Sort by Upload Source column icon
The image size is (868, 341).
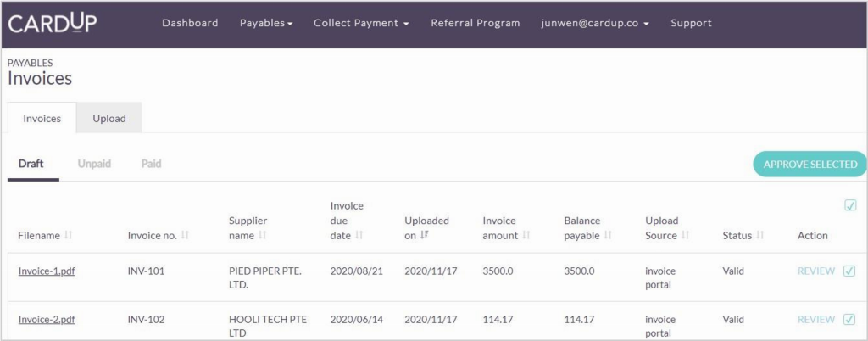point(686,235)
